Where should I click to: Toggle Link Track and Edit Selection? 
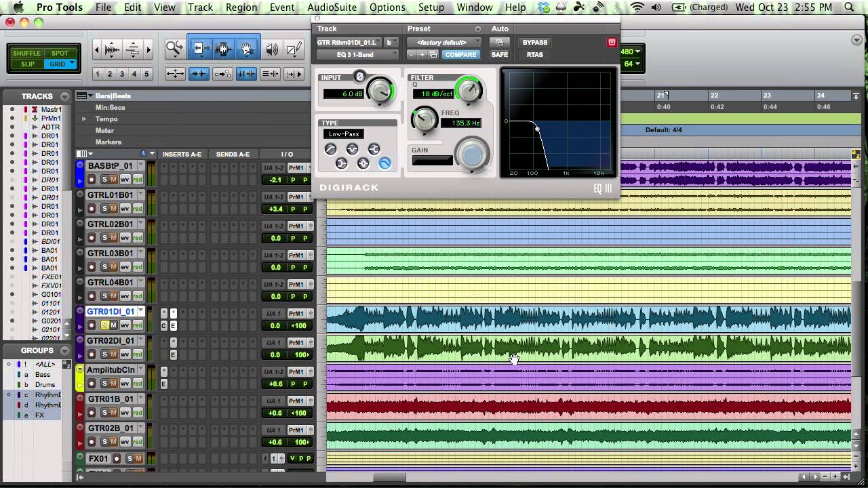270,74
